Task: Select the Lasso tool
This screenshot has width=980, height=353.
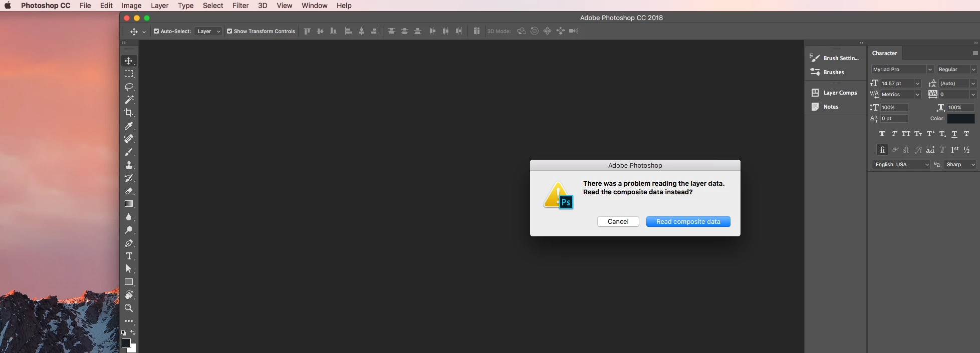Action: pyautogui.click(x=129, y=87)
